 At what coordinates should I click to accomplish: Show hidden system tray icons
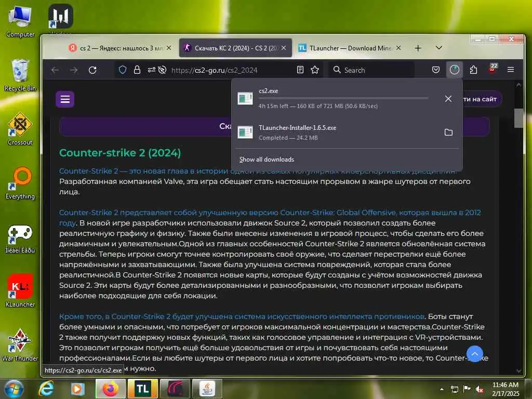(x=442, y=389)
